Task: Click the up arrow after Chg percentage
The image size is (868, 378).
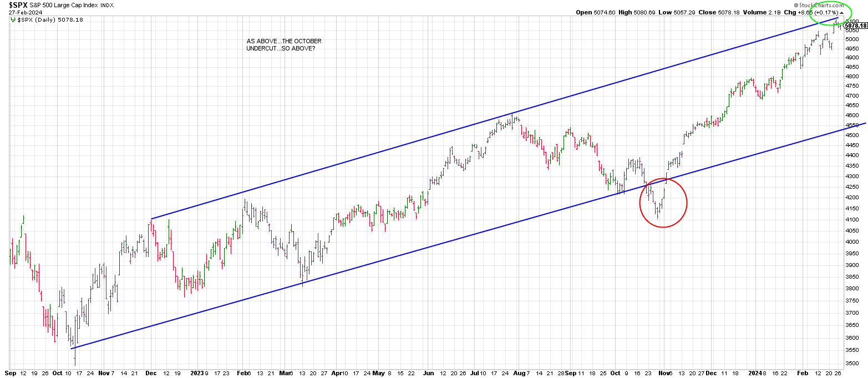Action: [842, 12]
